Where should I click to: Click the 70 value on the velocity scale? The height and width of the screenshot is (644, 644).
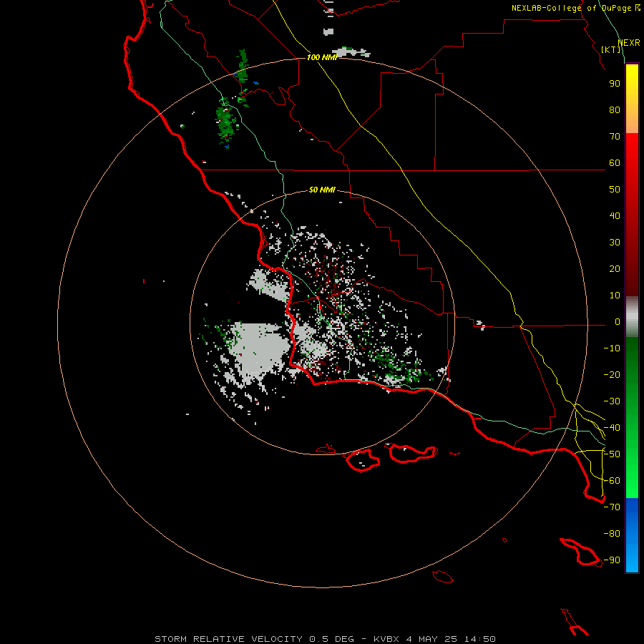615,137
